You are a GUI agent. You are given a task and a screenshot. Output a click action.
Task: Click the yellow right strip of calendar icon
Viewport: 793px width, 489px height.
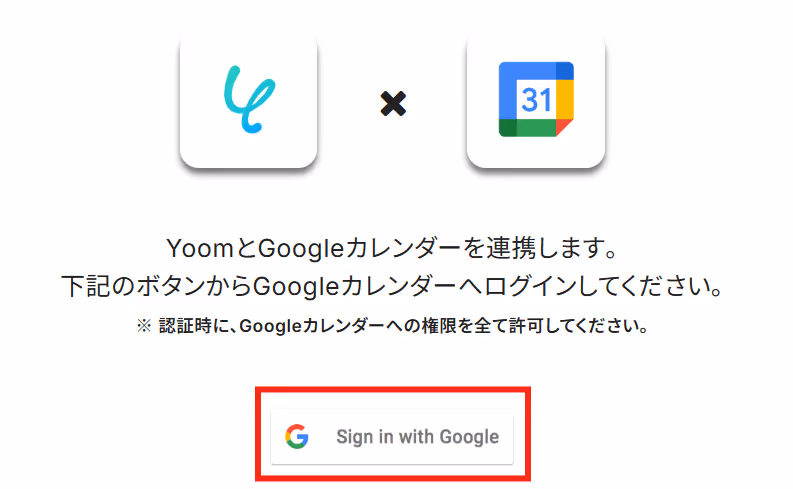pyautogui.click(x=565, y=99)
